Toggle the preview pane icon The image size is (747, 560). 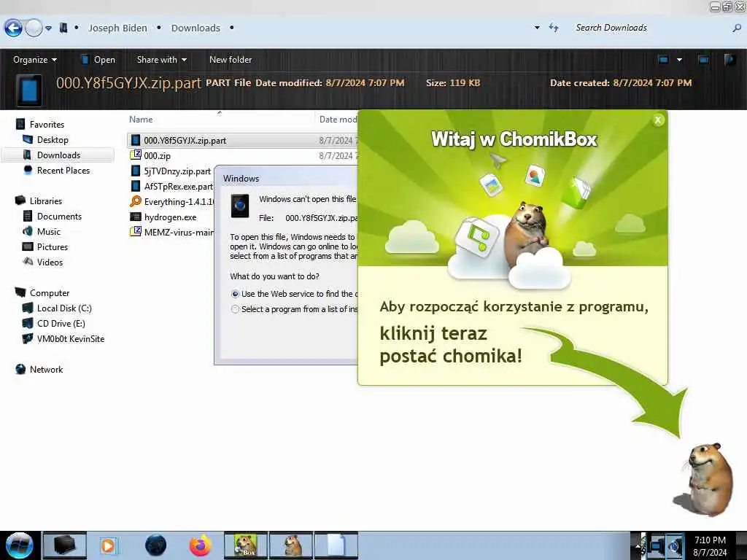pyautogui.click(x=703, y=60)
